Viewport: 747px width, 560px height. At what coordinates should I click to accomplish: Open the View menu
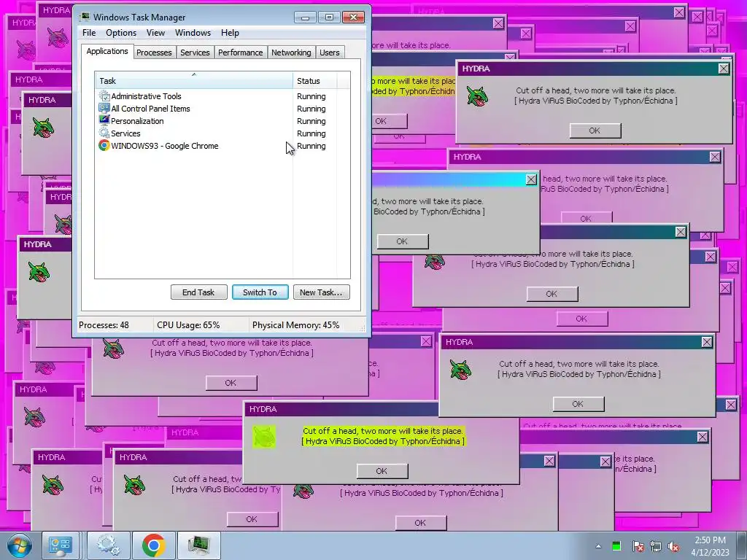coord(155,33)
